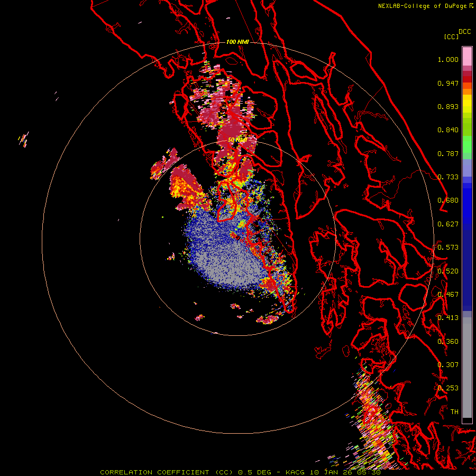Click the 0.467 scale value
This screenshot has width=476, height=476.
click(x=448, y=295)
